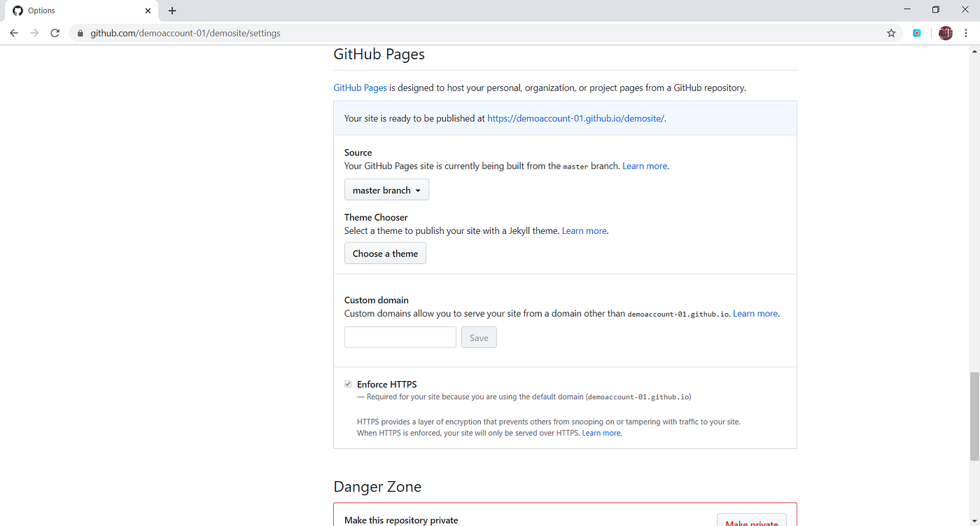Open the Chrome profile avatar menu

(945, 33)
